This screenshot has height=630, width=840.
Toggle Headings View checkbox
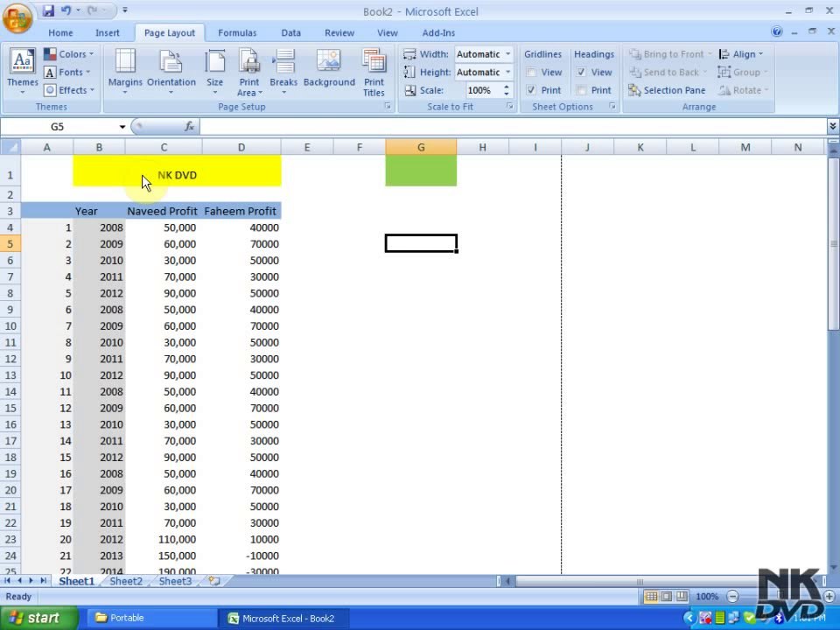coord(581,73)
